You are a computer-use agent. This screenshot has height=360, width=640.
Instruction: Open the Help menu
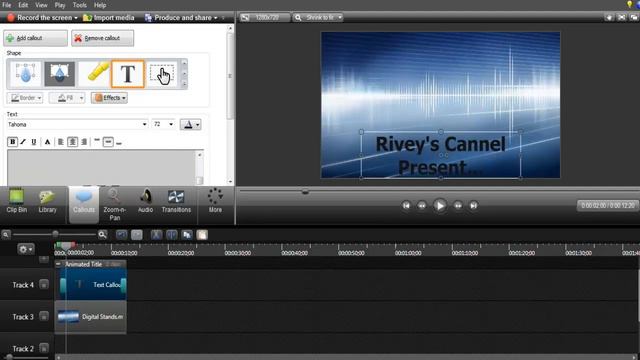(100, 5)
